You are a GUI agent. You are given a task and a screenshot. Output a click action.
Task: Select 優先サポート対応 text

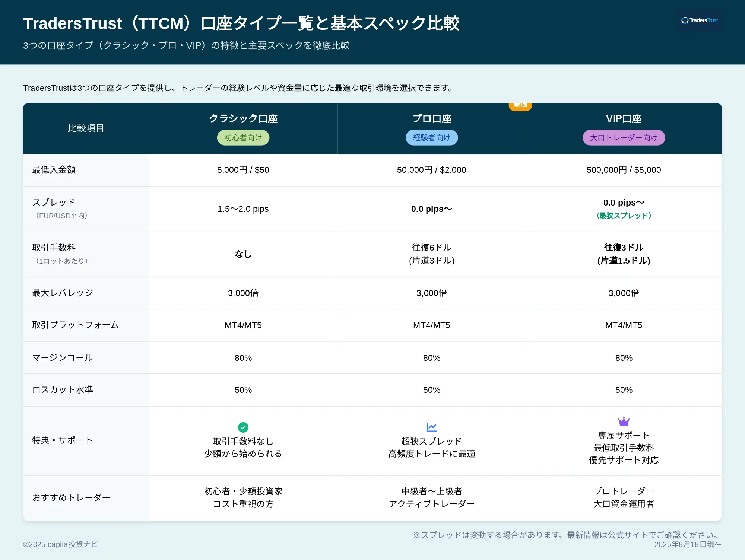[624, 460]
